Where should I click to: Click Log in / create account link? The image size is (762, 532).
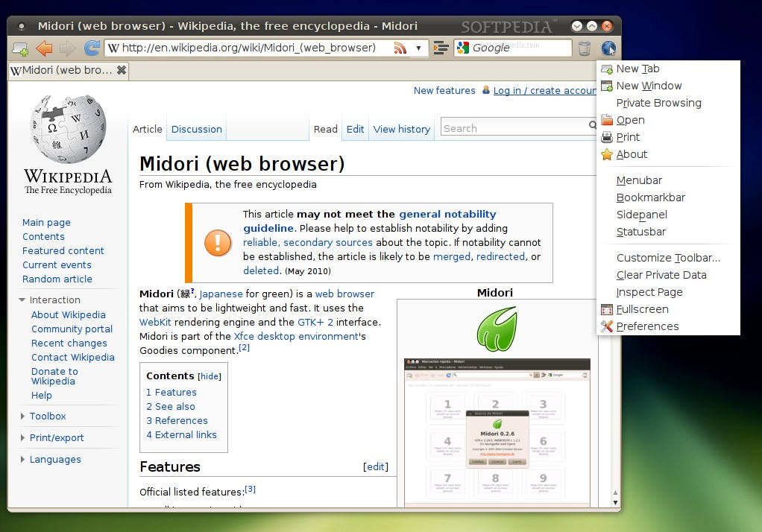(545, 90)
